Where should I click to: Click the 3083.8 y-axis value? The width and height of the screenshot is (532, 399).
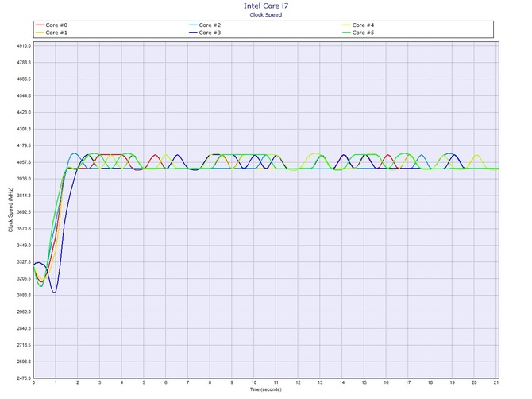click(x=24, y=295)
